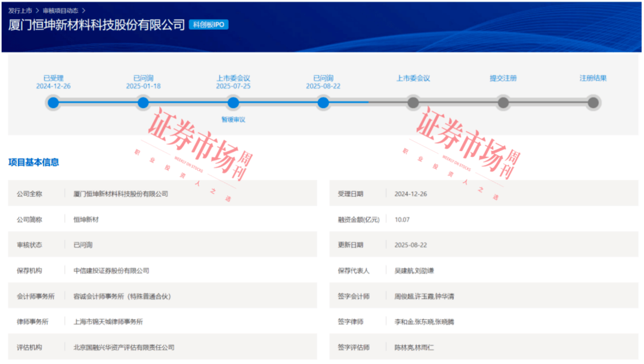The image size is (644, 364).
Task: Click the appraiser 北京国融兴华资产评估有限责任公司
Action: (x=123, y=347)
